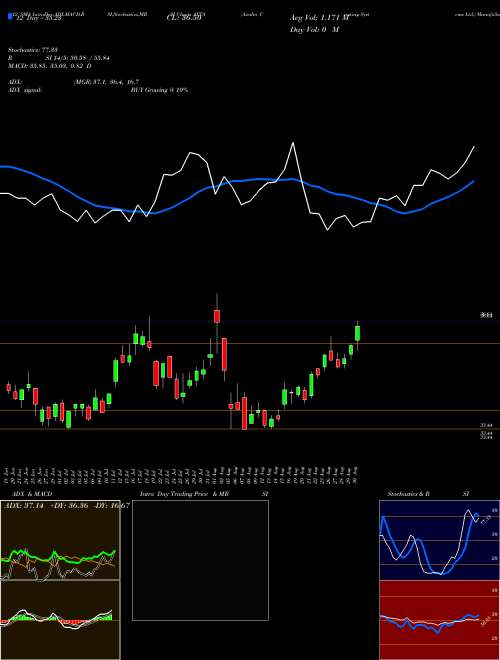Click the thick green ADX line chart

tap(58, 557)
